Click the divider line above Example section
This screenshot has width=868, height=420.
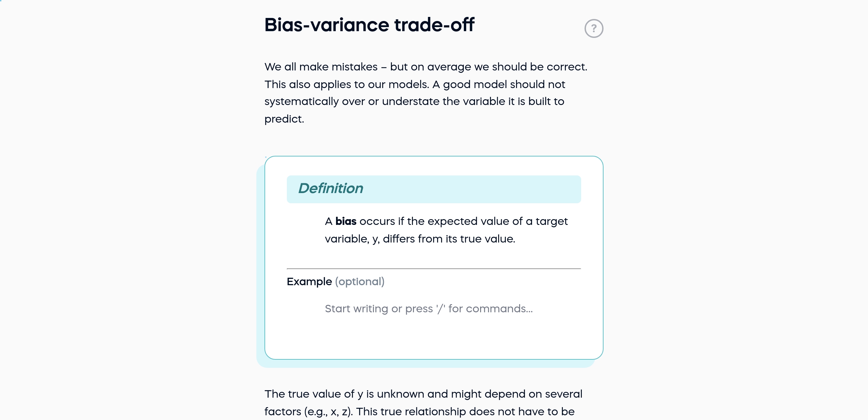(433, 269)
